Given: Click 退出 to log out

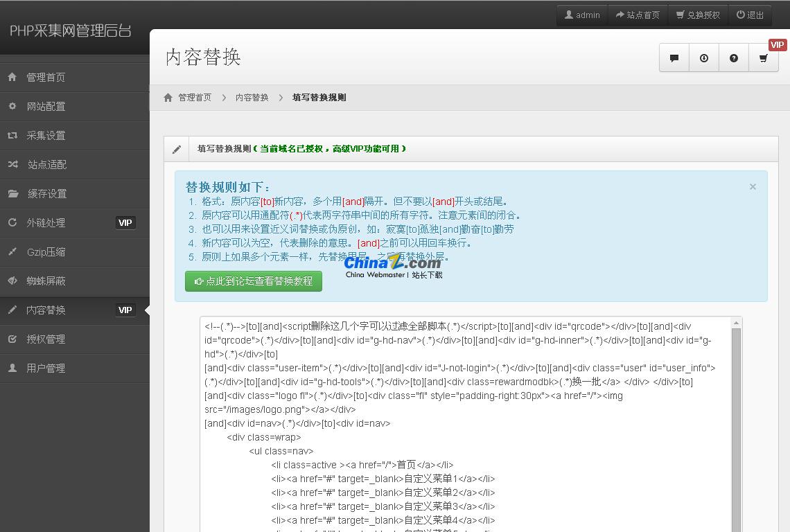Looking at the screenshot, I should click(750, 15).
